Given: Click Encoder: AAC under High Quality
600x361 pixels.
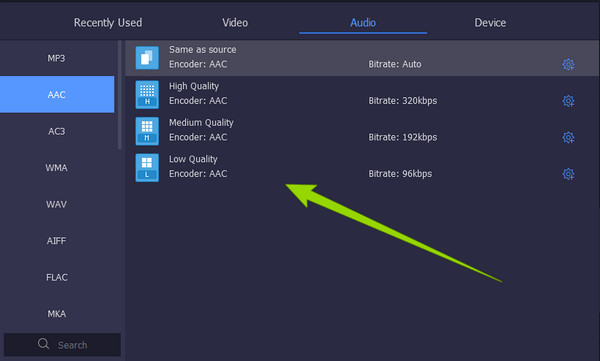Looking at the screenshot, I should pyautogui.click(x=198, y=101).
